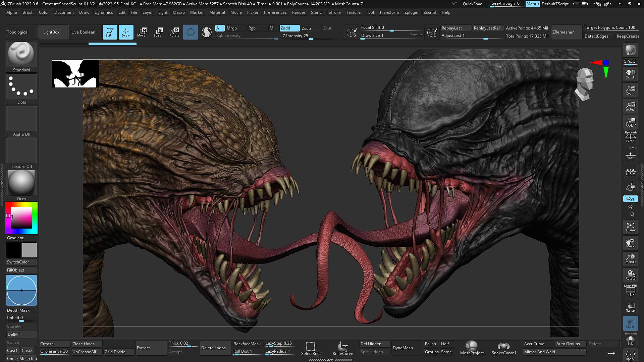The height and width of the screenshot is (362, 644).
Task: Select the Rotate transform icon
Action: pyautogui.click(x=174, y=32)
